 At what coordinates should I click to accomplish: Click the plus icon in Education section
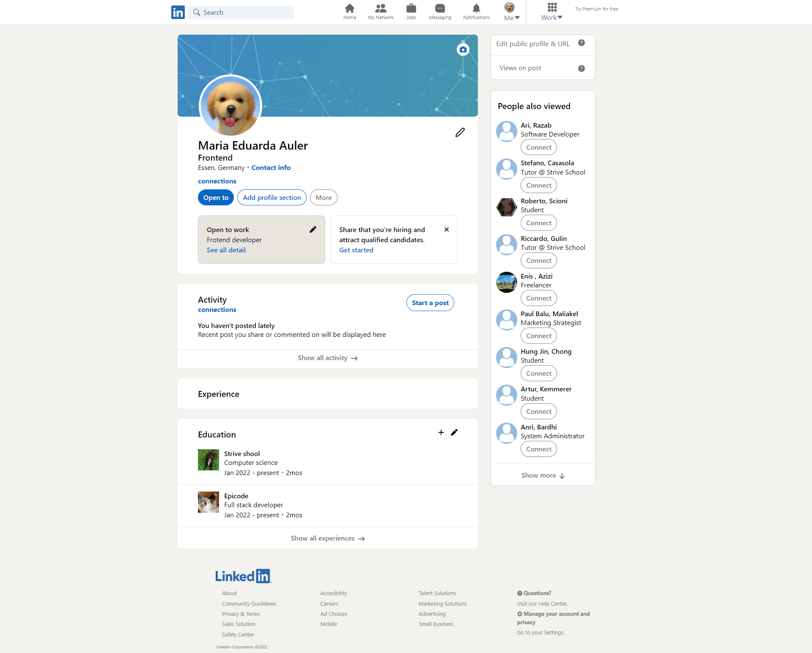pos(441,432)
